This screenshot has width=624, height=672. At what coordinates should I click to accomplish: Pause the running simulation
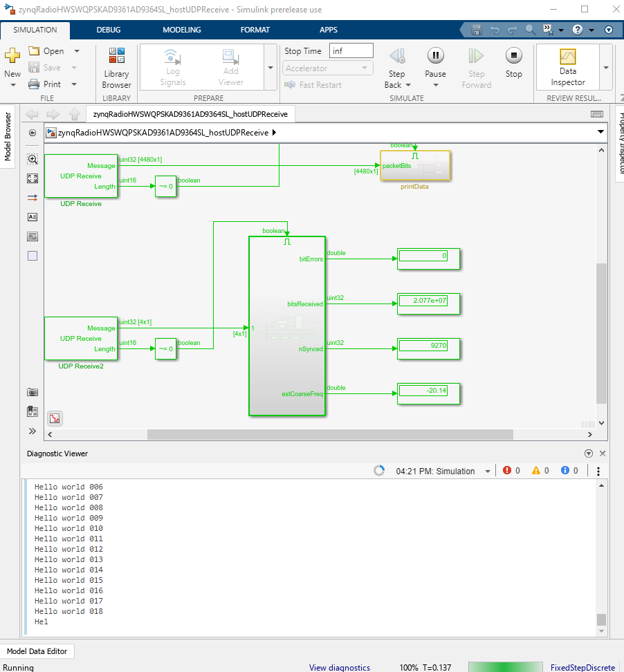435,57
